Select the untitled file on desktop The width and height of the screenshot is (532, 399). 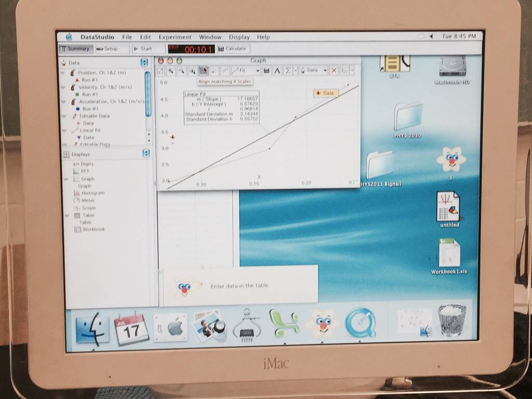tap(449, 210)
